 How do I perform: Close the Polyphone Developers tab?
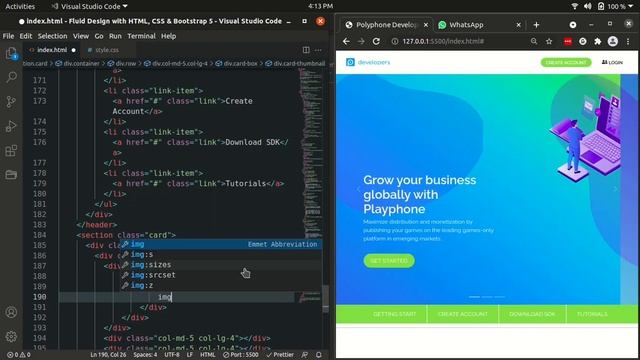(426, 25)
